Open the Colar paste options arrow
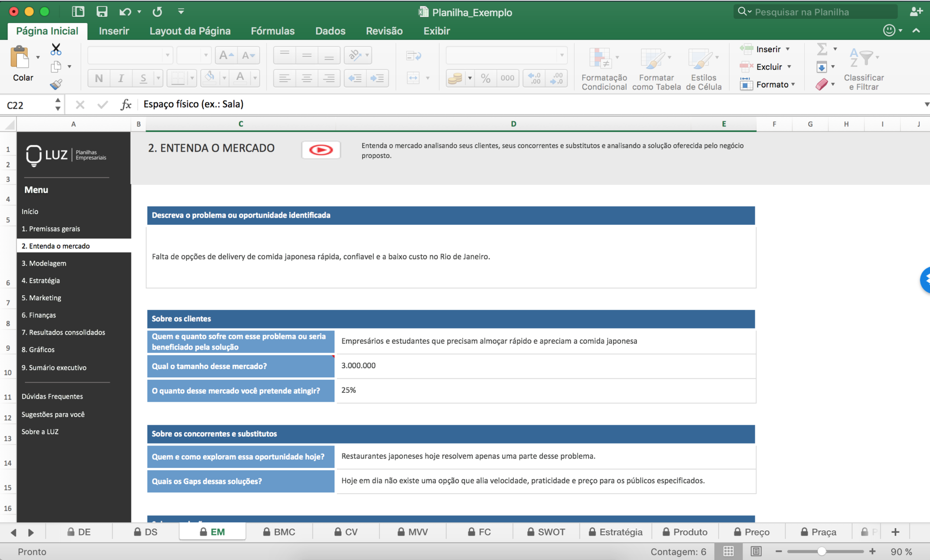Viewport: 930px width, 560px height. tap(38, 57)
